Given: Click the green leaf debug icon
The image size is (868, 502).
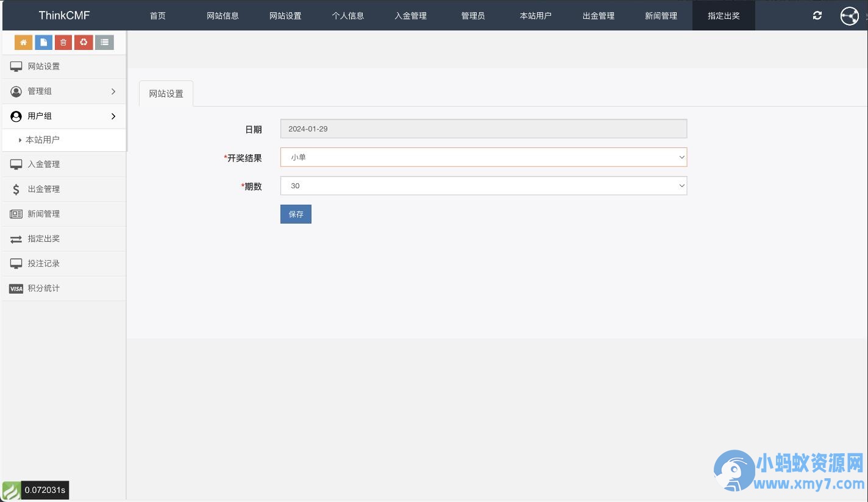Looking at the screenshot, I should click(x=11, y=490).
